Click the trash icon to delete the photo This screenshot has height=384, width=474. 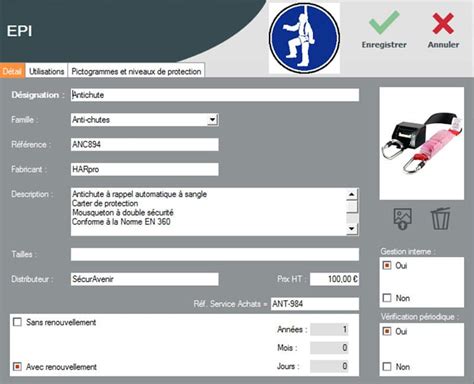[440, 219]
